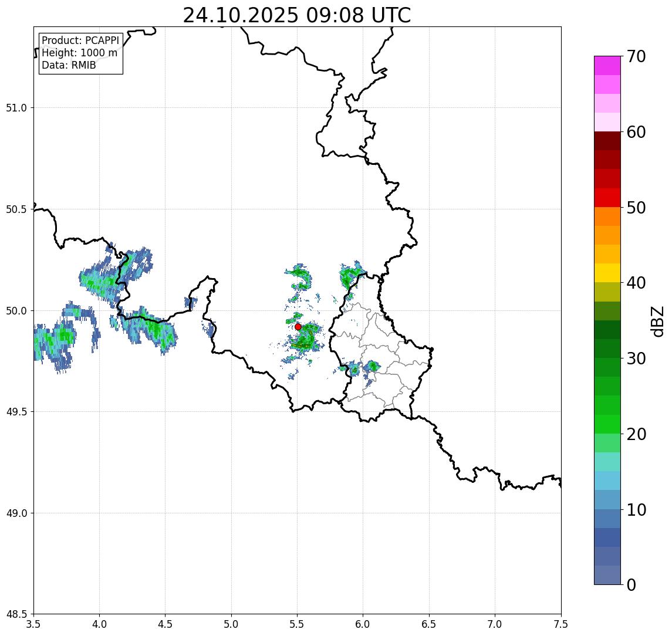
Task: Click the colorbar tick label 10
Action: [636, 510]
